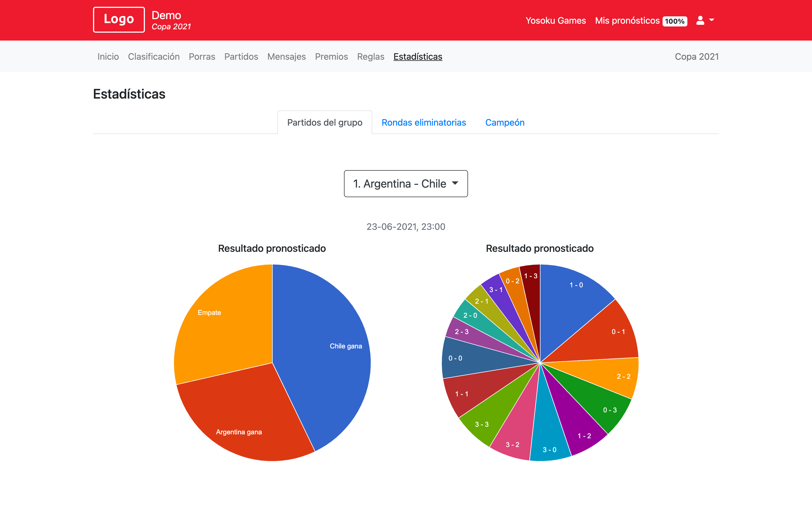Expand the user menu caret arrow
Screen dimensions: 812x507
click(711, 20)
